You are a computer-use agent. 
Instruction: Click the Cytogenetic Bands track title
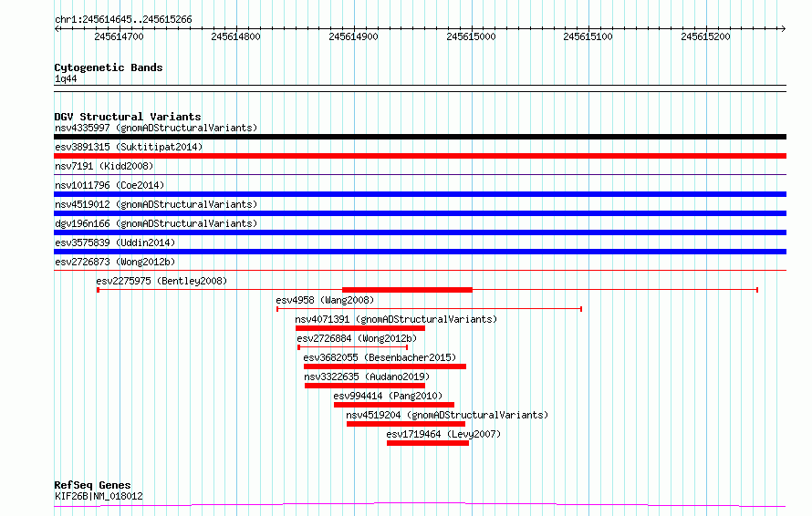[109, 67]
